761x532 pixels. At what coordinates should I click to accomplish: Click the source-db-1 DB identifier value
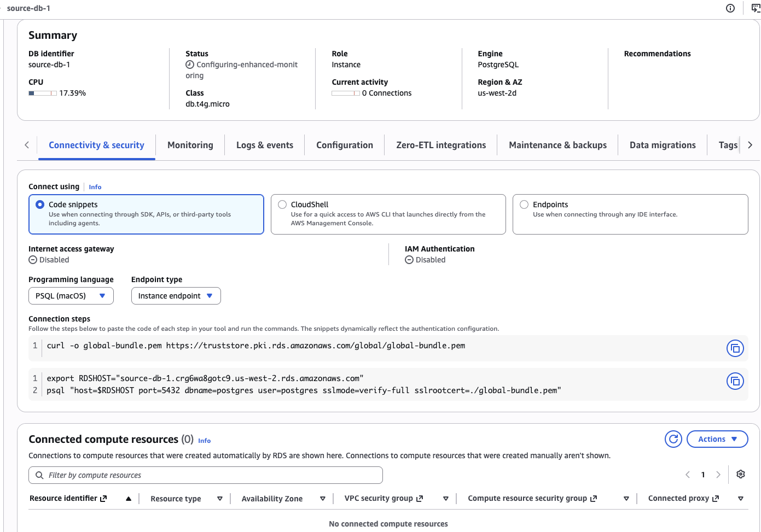[49, 65]
